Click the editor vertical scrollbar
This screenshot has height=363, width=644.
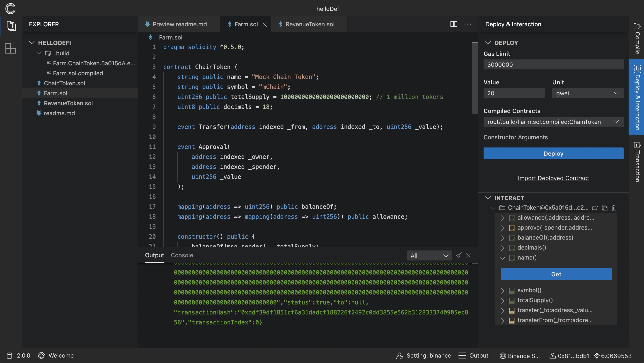tap(475, 78)
